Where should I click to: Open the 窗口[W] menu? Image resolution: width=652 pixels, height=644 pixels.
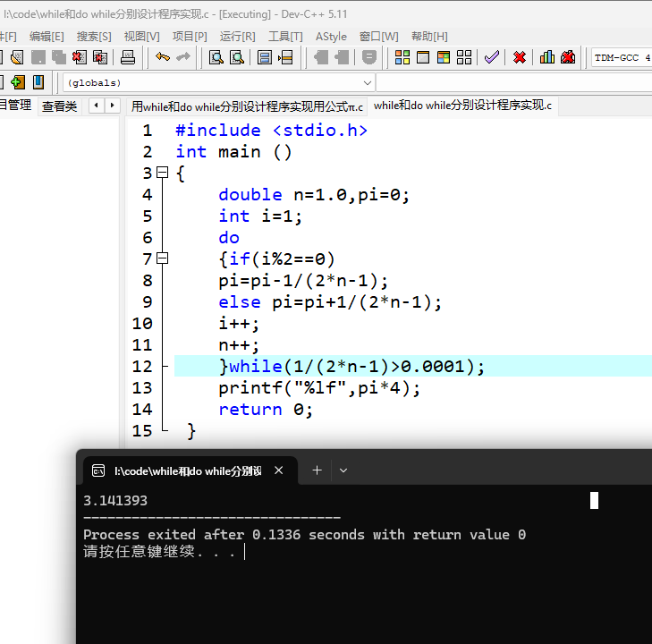[379, 37]
